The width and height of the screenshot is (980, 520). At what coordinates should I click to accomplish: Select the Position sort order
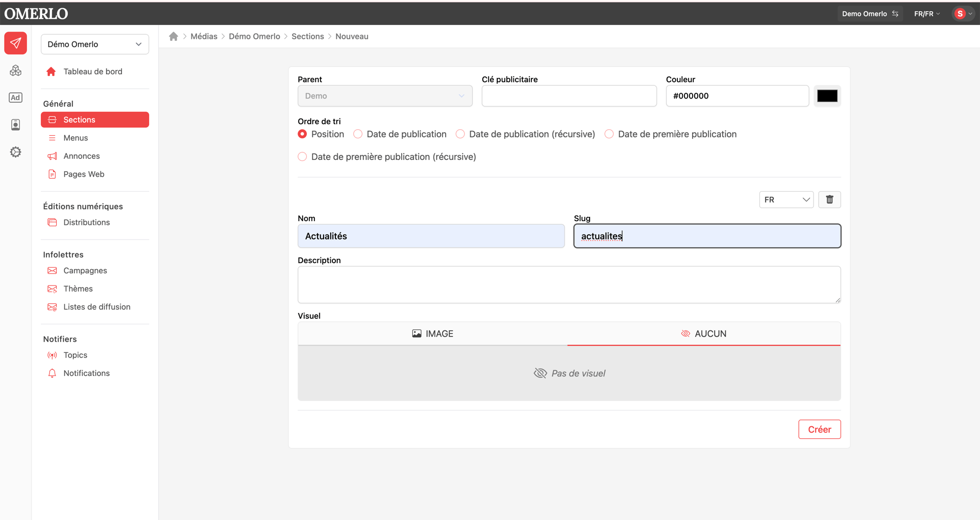click(x=302, y=134)
